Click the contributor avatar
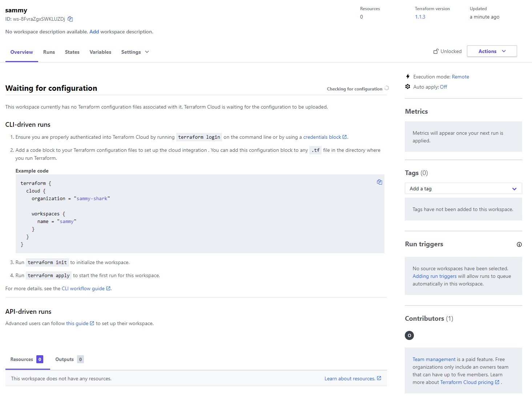This screenshot has width=532, height=405. click(x=410, y=335)
